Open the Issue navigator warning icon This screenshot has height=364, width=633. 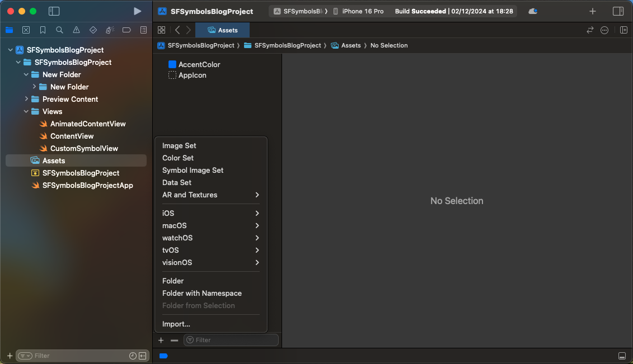(x=76, y=30)
